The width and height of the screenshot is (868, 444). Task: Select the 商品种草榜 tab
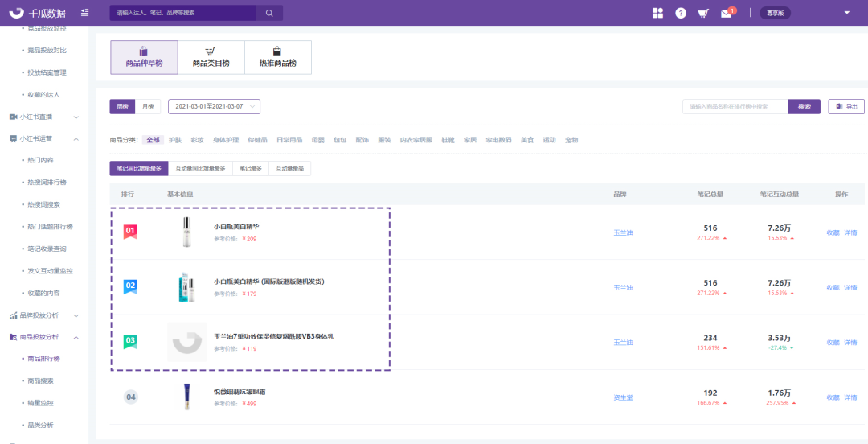[x=144, y=57]
